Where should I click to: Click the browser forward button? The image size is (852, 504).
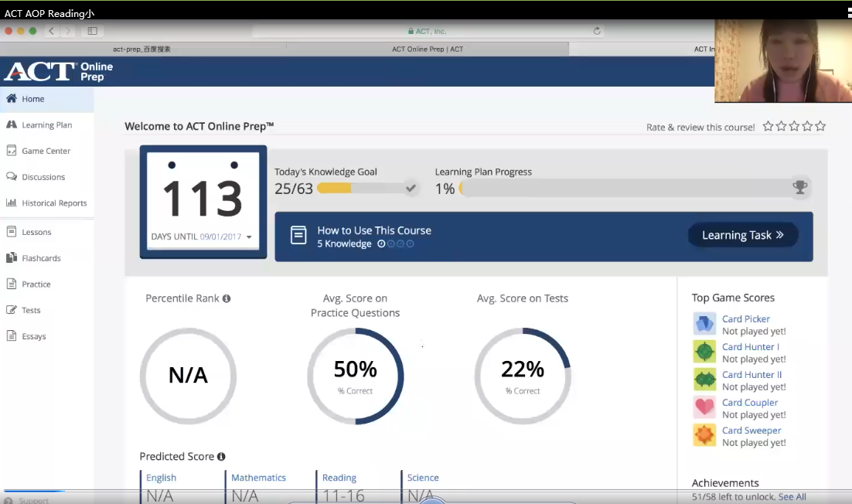[68, 31]
